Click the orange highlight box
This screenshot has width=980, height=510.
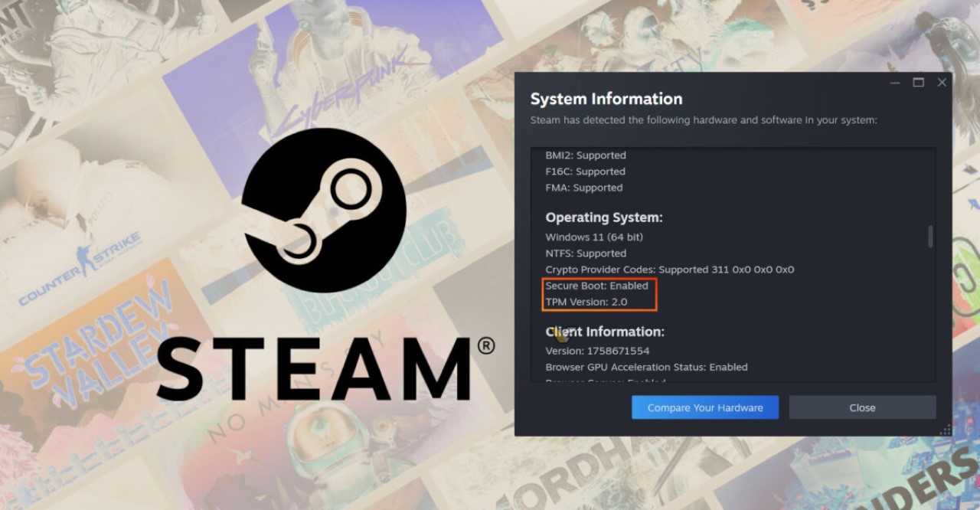click(599, 294)
